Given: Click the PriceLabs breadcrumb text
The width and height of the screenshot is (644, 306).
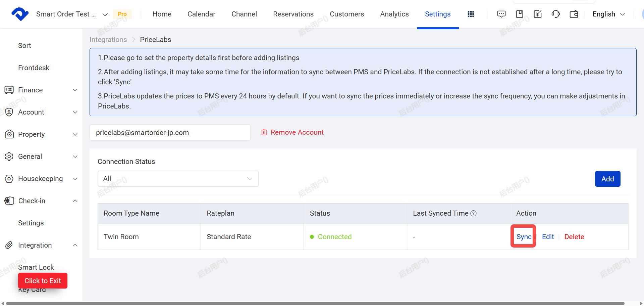Looking at the screenshot, I should 155,40.
